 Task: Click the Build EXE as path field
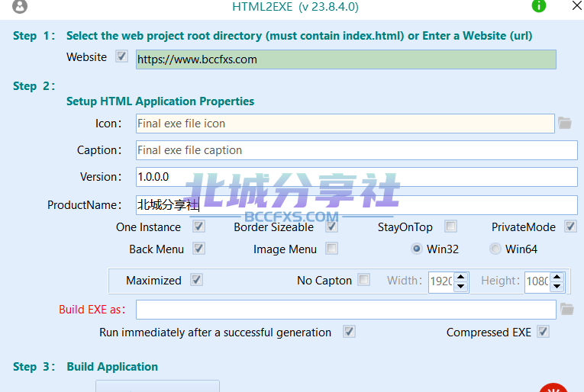click(346, 310)
